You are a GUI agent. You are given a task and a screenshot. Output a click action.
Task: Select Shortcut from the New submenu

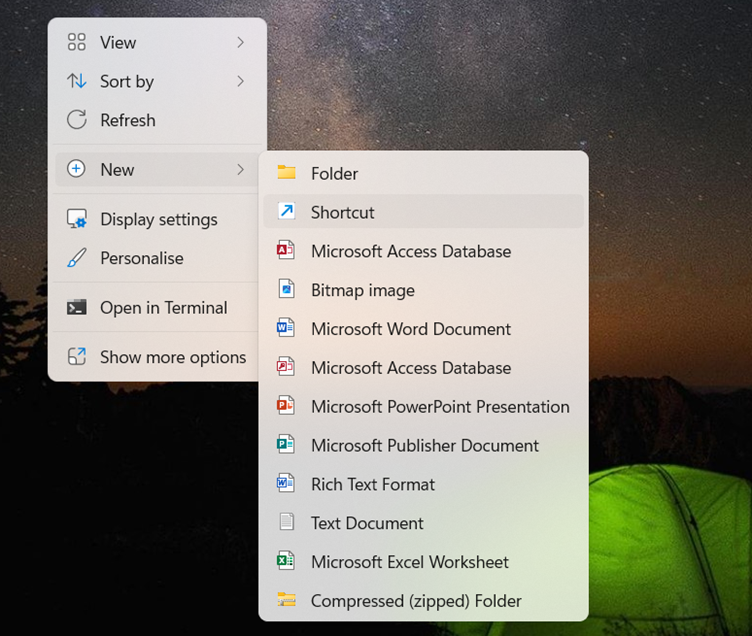point(423,212)
